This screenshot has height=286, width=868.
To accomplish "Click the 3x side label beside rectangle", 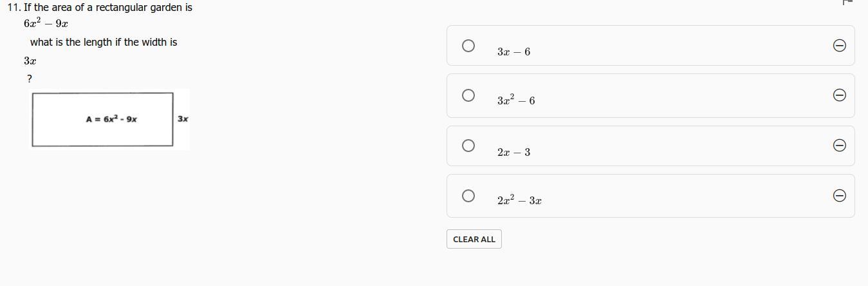I will pyautogui.click(x=183, y=119).
